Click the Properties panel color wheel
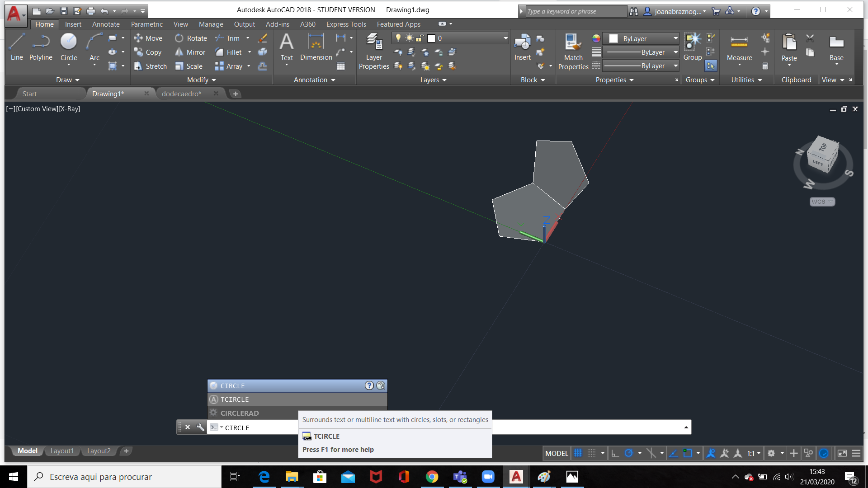Image resolution: width=868 pixels, height=488 pixels. point(596,38)
